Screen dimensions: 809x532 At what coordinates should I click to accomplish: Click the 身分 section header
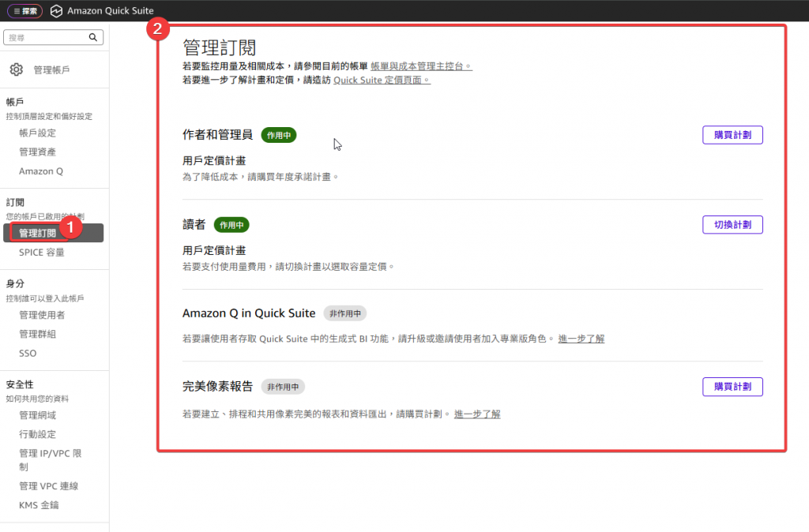tap(15, 283)
